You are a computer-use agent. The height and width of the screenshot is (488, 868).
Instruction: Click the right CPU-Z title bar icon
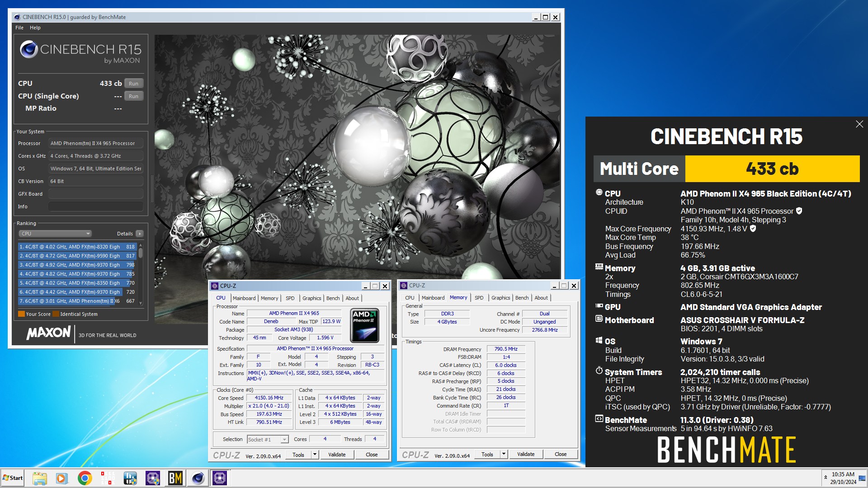(404, 286)
